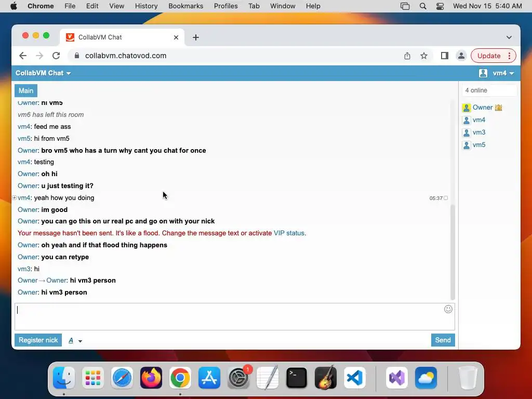Viewport: 532px width, 399px height.
Task: Open TextEdit from the dock
Action: [x=268, y=378]
